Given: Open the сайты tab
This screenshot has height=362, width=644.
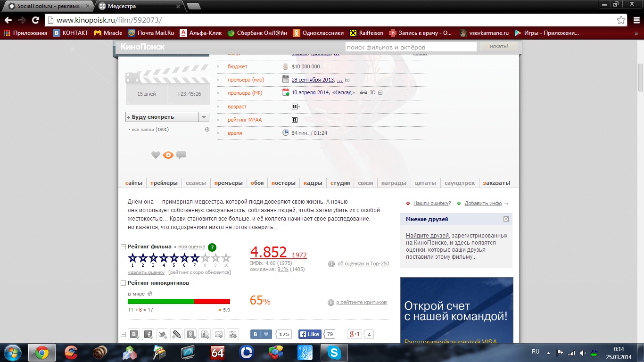Looking at the screenshot, I should (x=134, y=183).
